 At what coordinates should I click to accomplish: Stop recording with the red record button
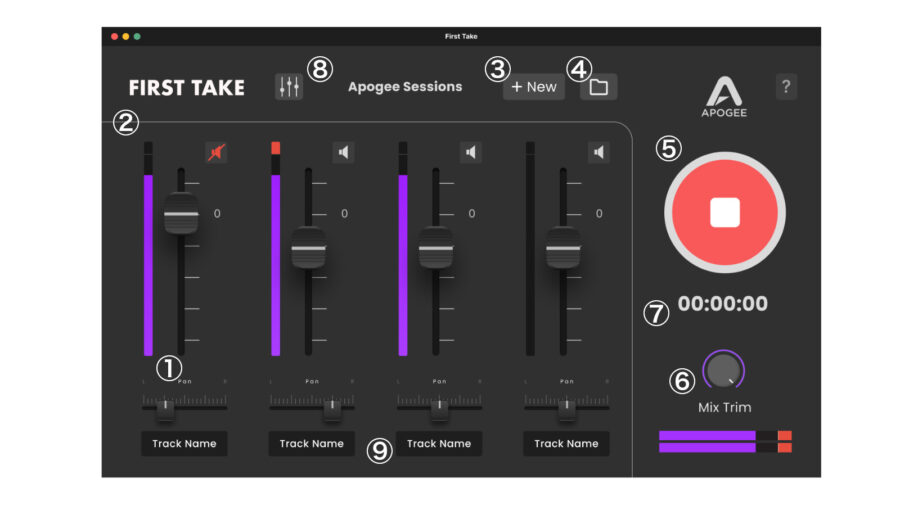coord(725,212)
